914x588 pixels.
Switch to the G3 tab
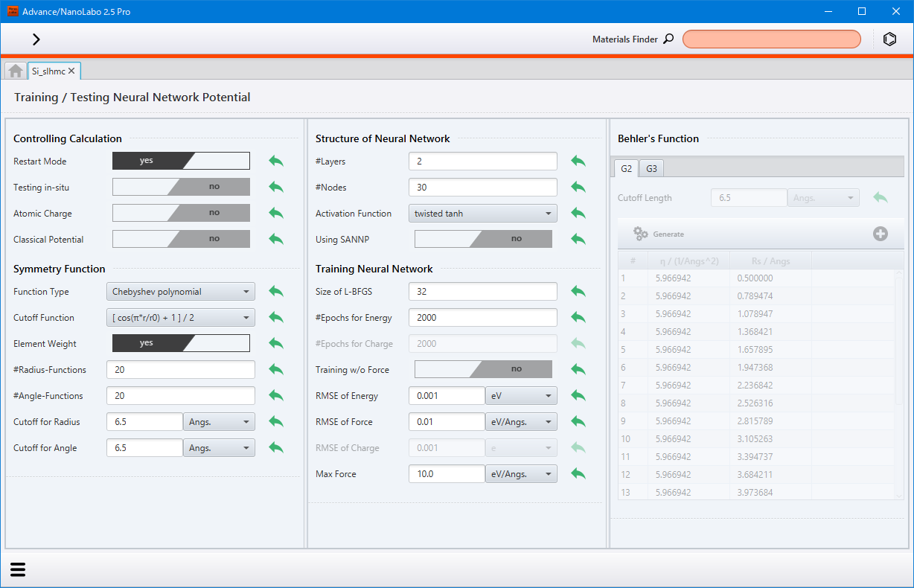point(651,168)
